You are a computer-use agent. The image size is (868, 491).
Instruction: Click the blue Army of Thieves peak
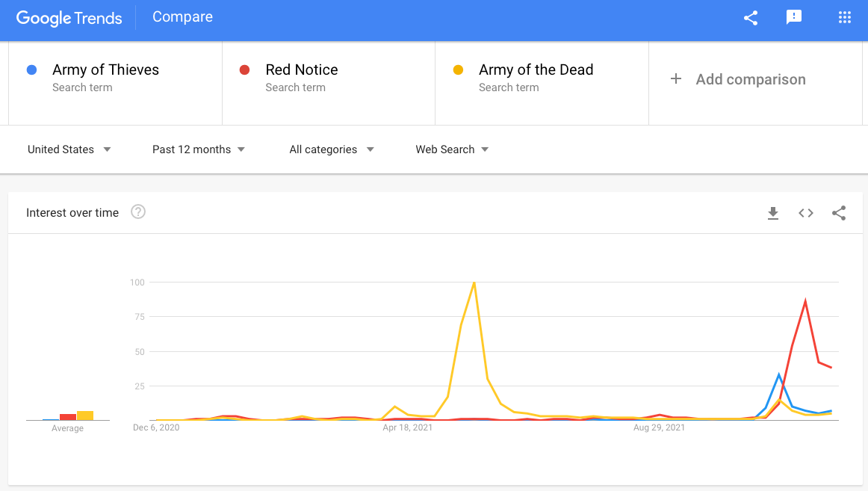pos(779,374)
